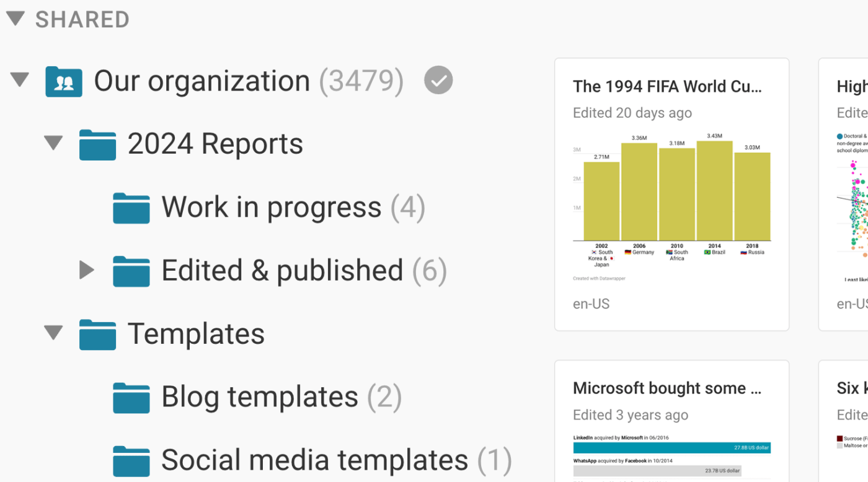Image resolution: width=868 pixels, height=482 pixels.
Task: Select the Blog templates folder label
Action: click(259, 397)
